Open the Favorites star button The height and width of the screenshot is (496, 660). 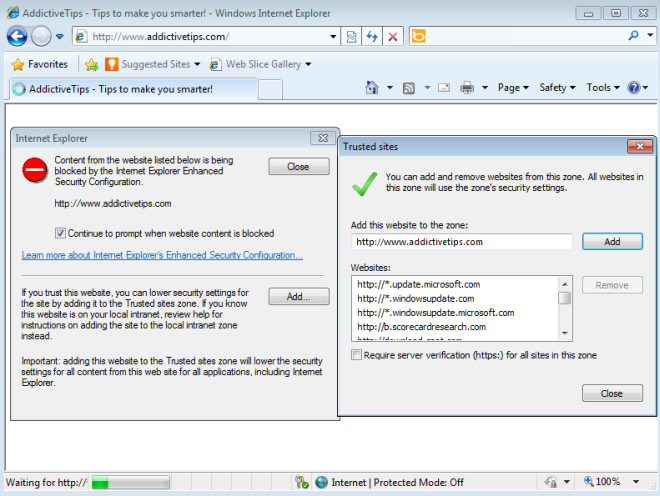(40, 64)
